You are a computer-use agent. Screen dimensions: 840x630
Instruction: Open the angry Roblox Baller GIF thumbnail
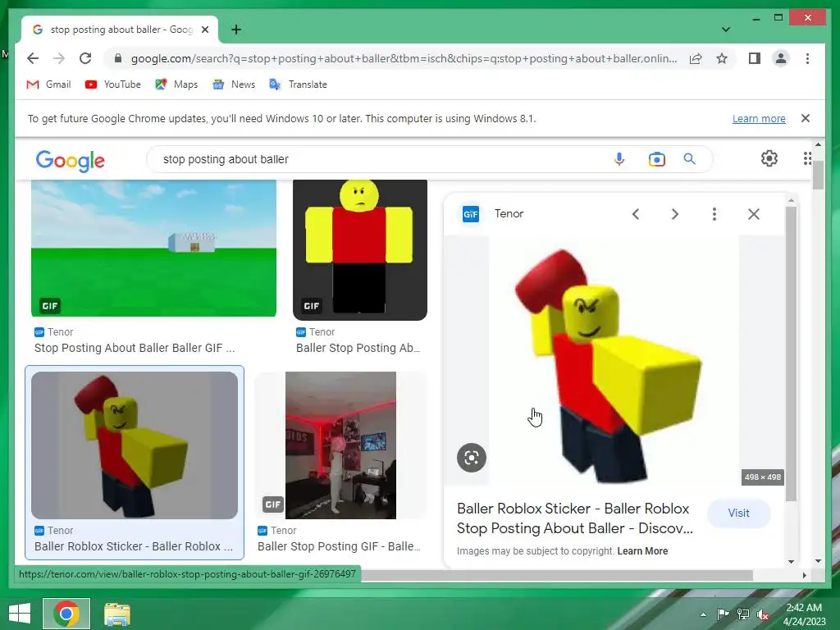pyautogui.click(x=360, y=250)
